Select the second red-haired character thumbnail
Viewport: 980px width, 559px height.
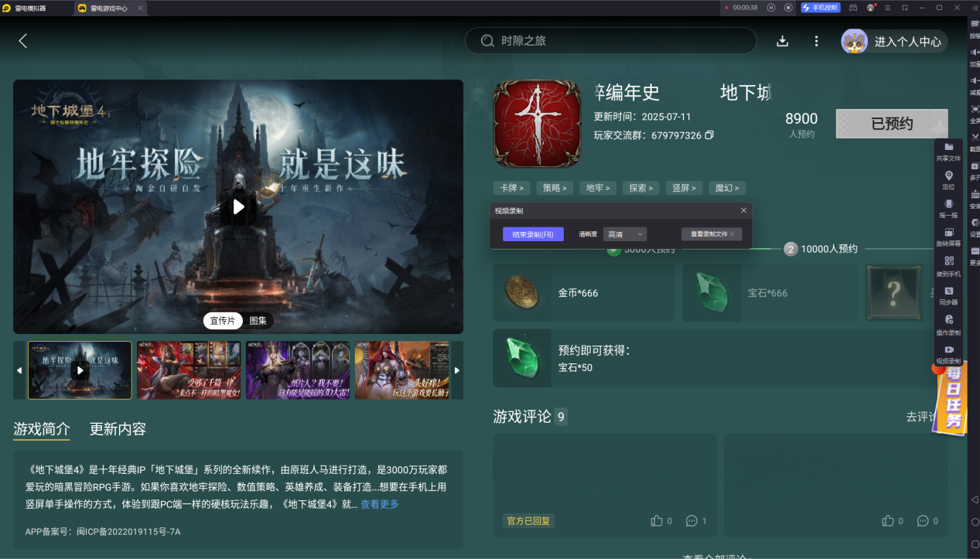click(x=189, y=370)
